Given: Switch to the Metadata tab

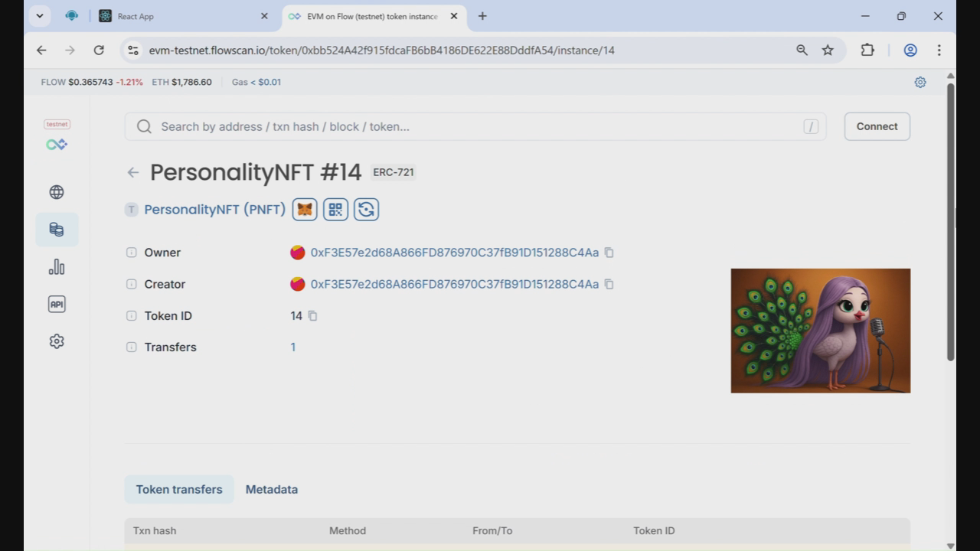Looking at the screenshot, I should (272, 489).
